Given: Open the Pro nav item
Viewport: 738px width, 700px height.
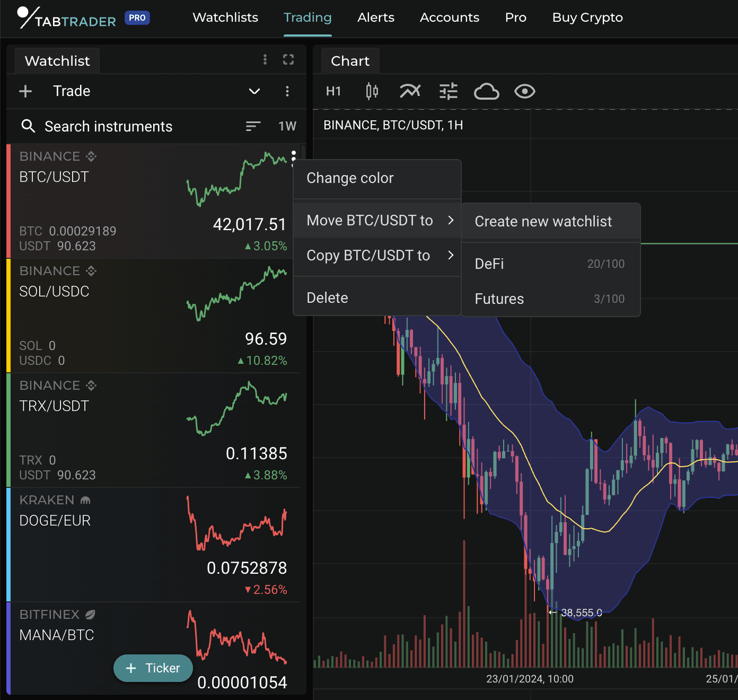Looking at the screenshot, I should [516, 17].
